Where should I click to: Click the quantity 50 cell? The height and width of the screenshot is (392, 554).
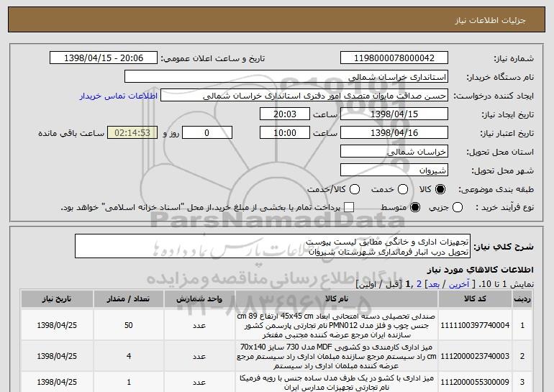pyautogui.click(x=129, y=325)
